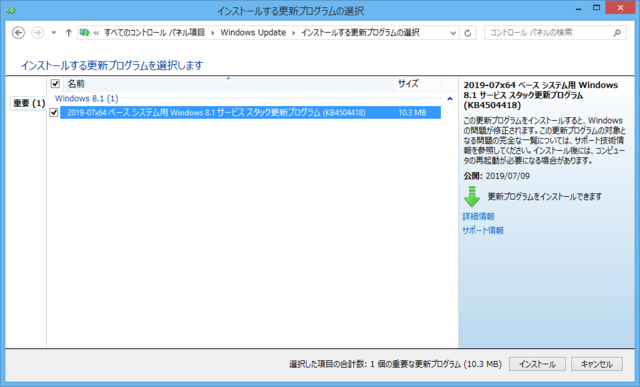
Task: Collapse the Windows 8.1 (1) group
Action: point(450,99)
